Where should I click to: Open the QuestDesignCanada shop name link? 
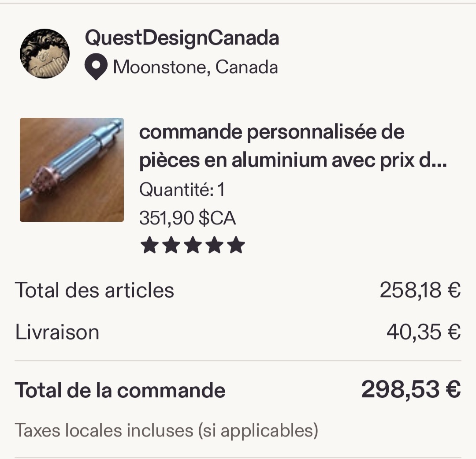coord(182,38)
